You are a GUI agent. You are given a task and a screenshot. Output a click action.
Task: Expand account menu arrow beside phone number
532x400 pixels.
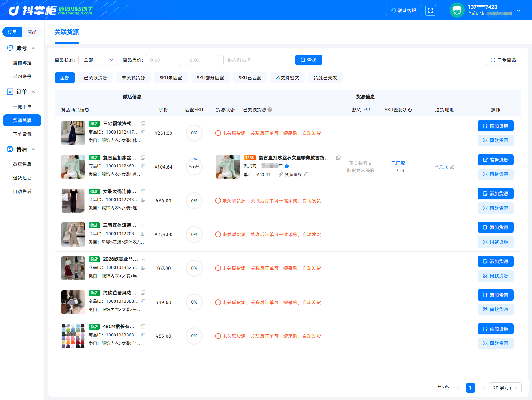point(519,11)
